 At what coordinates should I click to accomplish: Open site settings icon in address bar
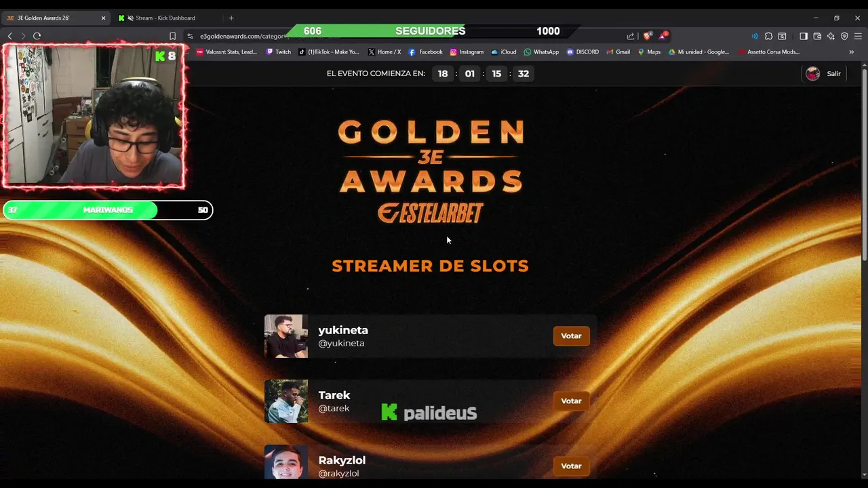(191, 36)
